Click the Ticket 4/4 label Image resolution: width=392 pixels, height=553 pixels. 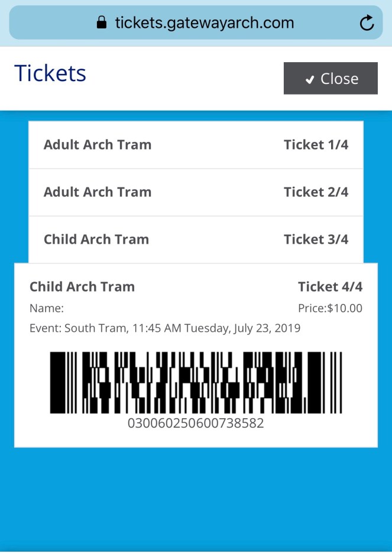(330, 287)
